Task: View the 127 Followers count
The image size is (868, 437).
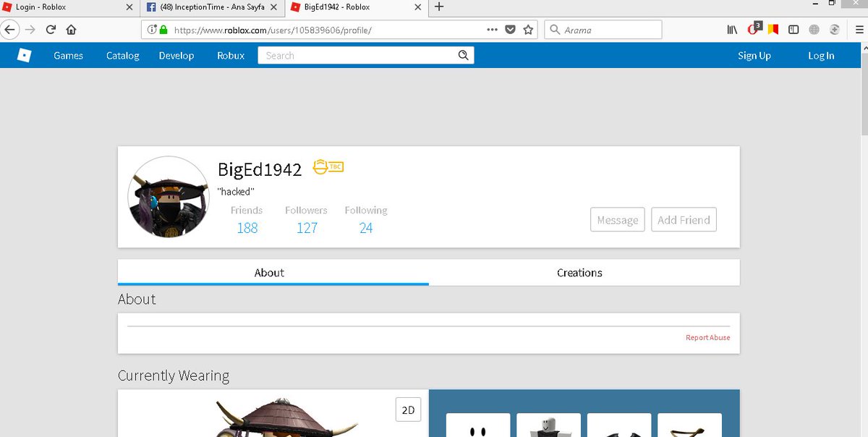Action: pos(307,228)
